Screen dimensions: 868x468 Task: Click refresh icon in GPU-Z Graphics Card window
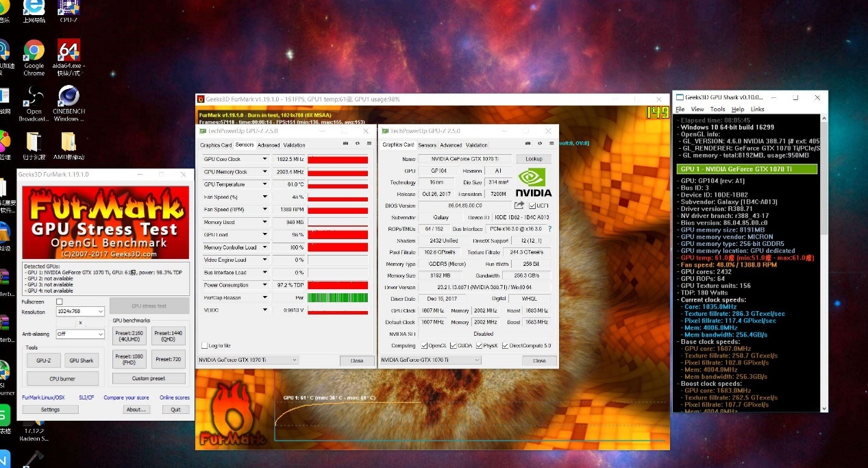tap(539, 144)
